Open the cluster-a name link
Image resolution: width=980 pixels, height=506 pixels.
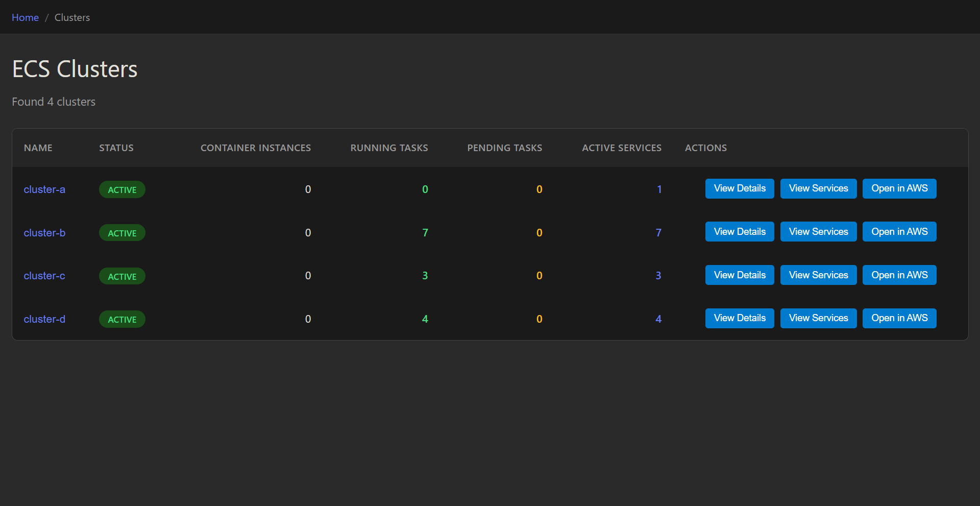[x=44, y=189]
